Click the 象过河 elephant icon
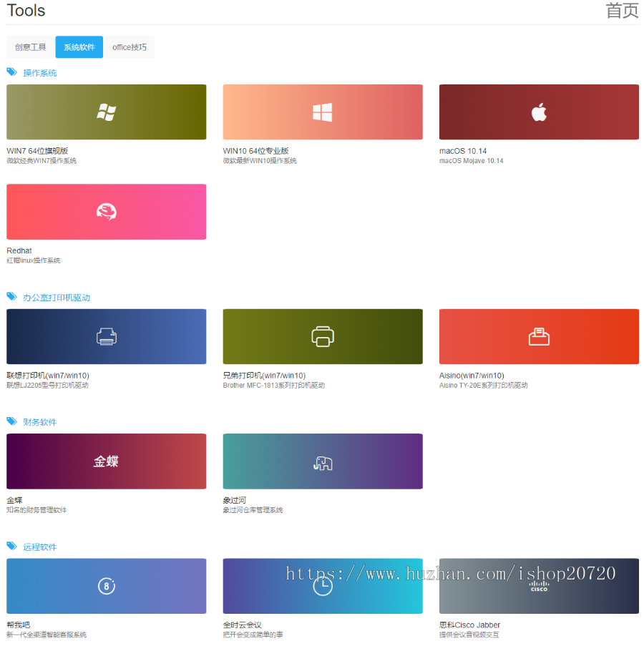This screenshot has height=646, width=644. tap(323, 463)
